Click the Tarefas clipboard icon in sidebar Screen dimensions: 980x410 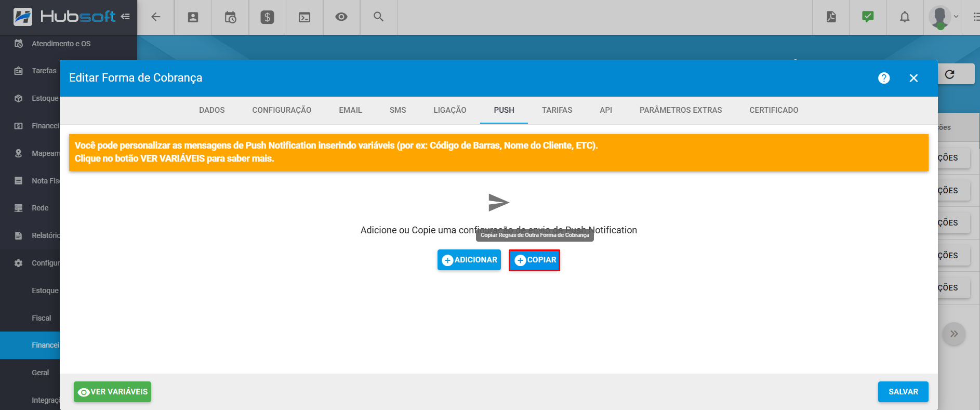tap(19, 71)
